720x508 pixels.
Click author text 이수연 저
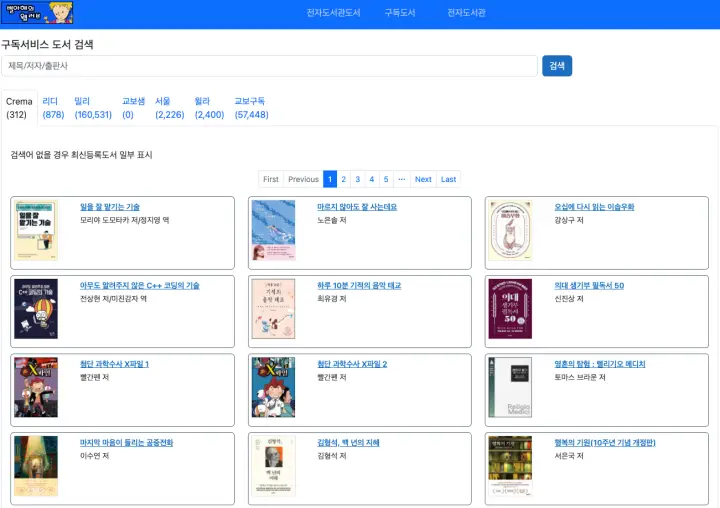click(x=95, y=456)
